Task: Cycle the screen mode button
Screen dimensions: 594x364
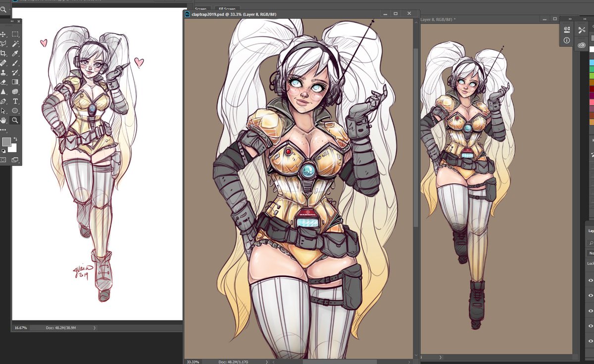Action: coord(15,160)
